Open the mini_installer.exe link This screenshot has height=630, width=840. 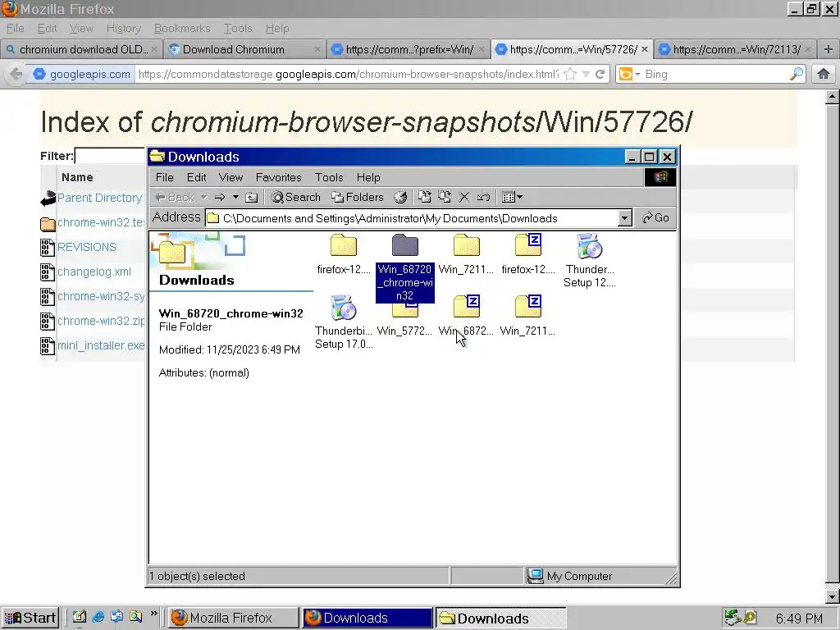101,345
